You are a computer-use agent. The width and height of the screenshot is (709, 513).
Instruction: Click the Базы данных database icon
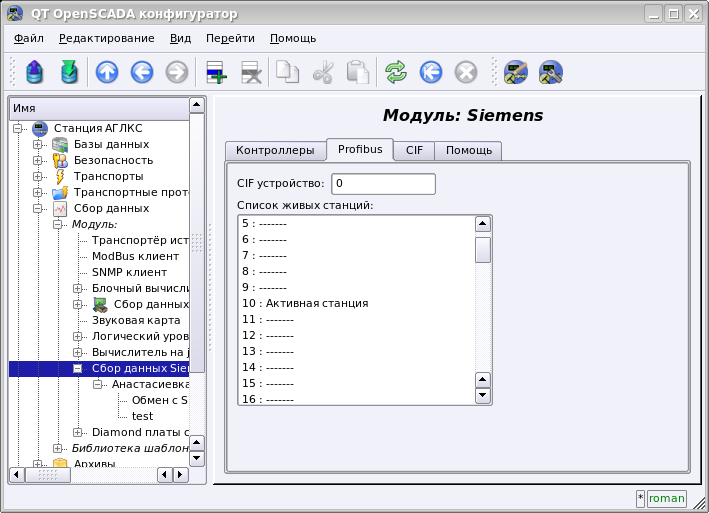point(60,144)
